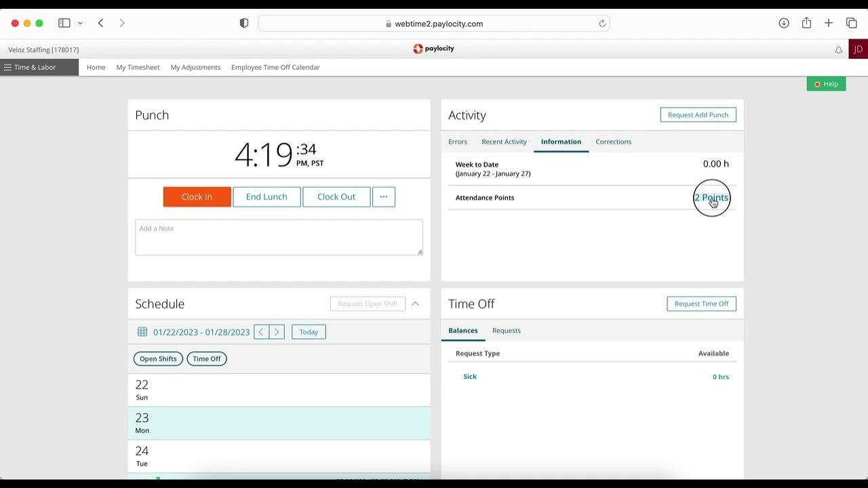The image size is (868, 488).
Task: Show the tab overview icon
Action: (x=852, y=23)
